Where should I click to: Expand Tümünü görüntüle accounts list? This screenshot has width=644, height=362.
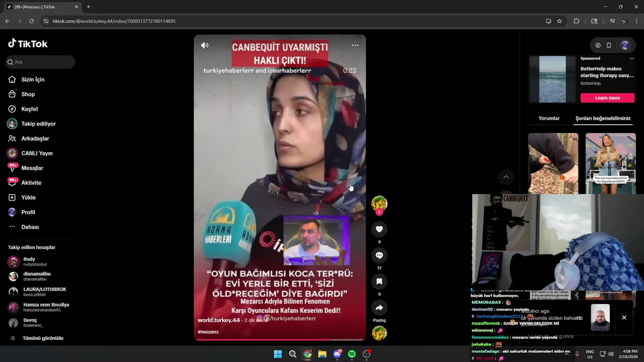pyautogui.click(x=43, y=338)
